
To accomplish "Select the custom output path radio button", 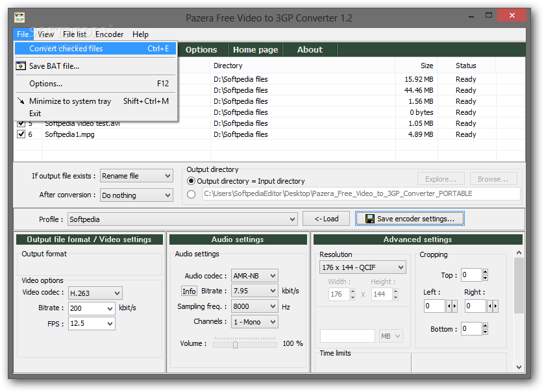I will click(191, 194).
